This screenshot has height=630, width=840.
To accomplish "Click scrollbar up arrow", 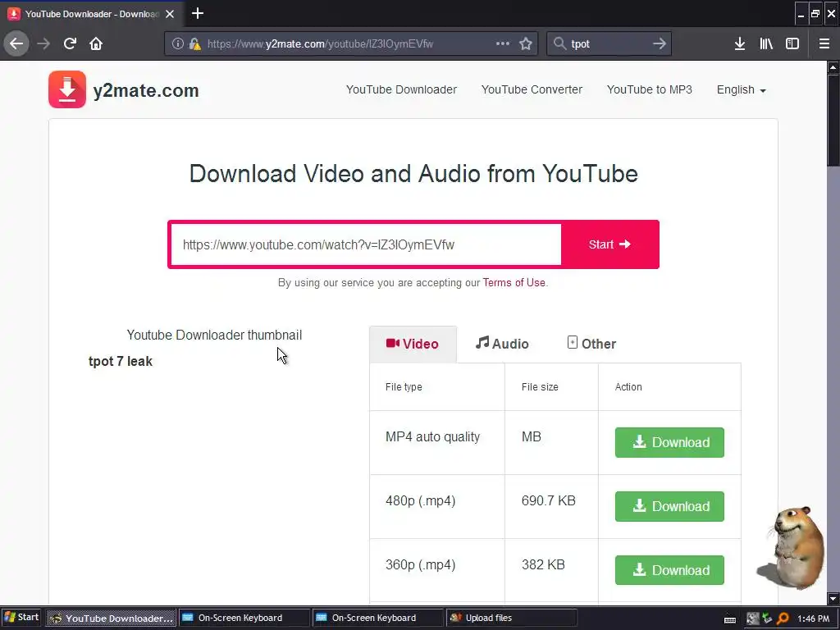I will tap(833, 67).
